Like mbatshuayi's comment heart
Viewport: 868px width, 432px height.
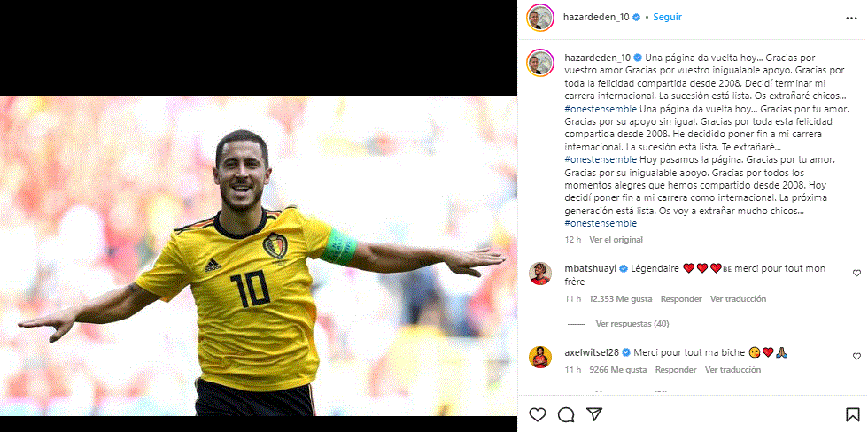tap(856, 273)
